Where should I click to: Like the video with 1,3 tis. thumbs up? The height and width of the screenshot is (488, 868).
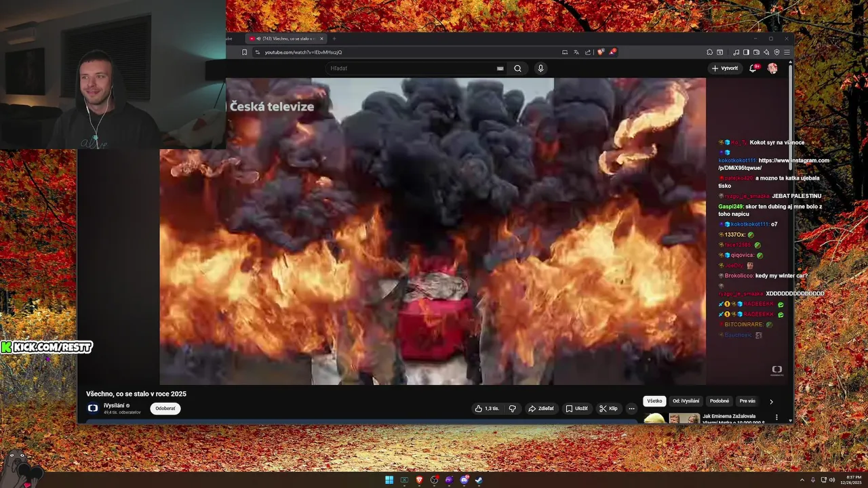[487, 409]
